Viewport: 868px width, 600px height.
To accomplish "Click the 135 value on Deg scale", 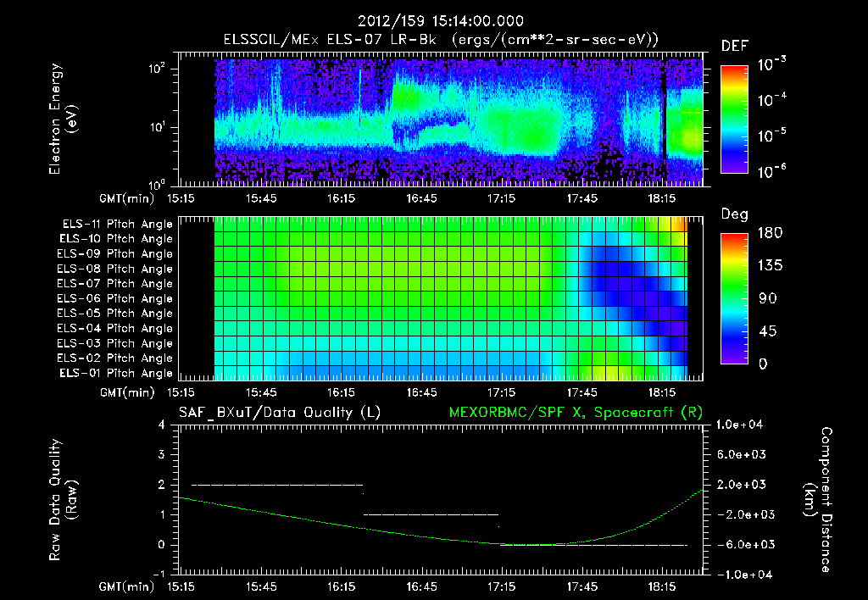I will [770, 265].
